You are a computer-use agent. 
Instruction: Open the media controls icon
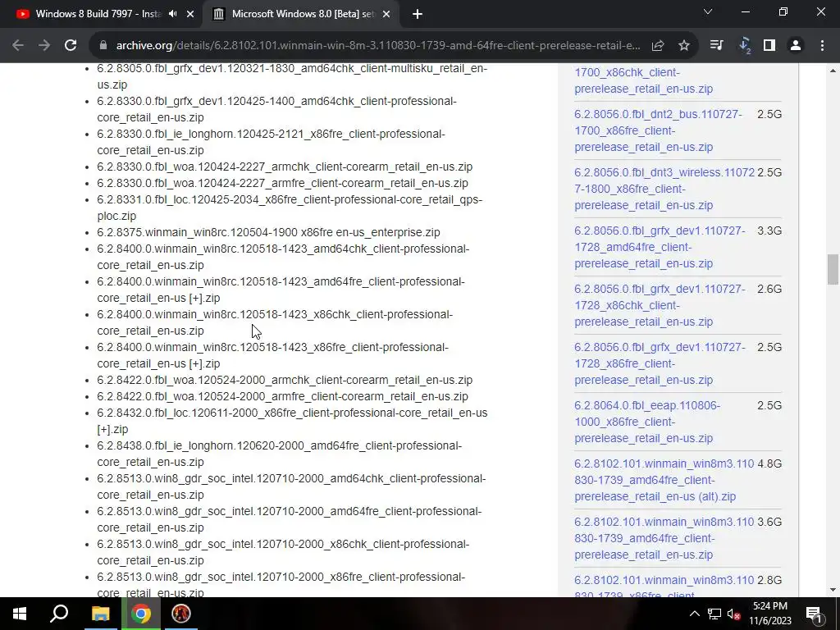pos(717,46)
